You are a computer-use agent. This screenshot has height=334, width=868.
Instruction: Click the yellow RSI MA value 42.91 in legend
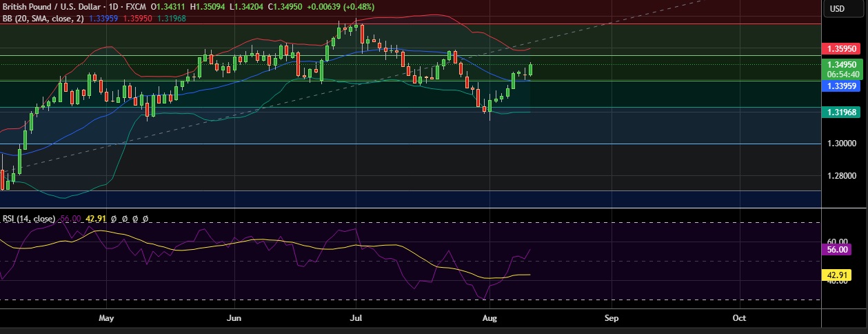point(96,218)
